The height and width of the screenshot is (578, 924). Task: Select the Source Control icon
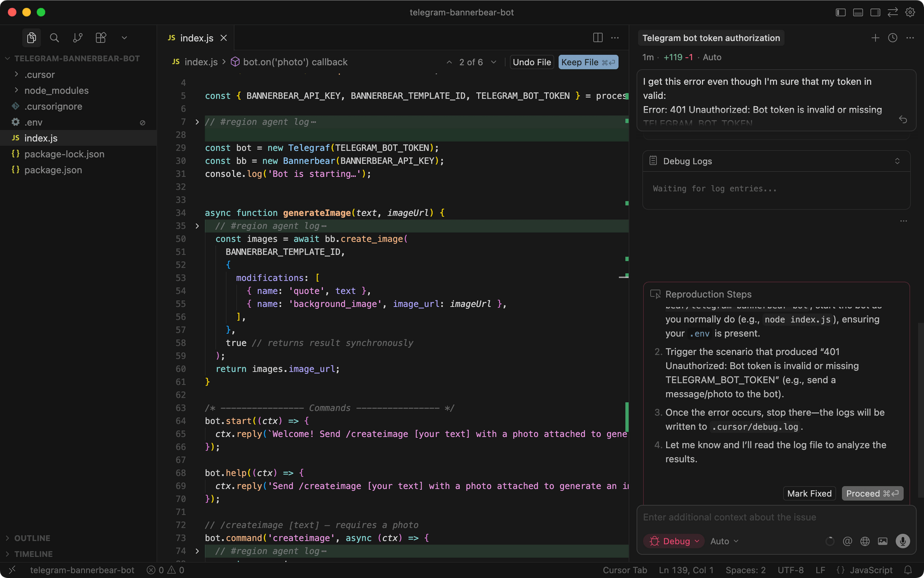tap(78, 38)
